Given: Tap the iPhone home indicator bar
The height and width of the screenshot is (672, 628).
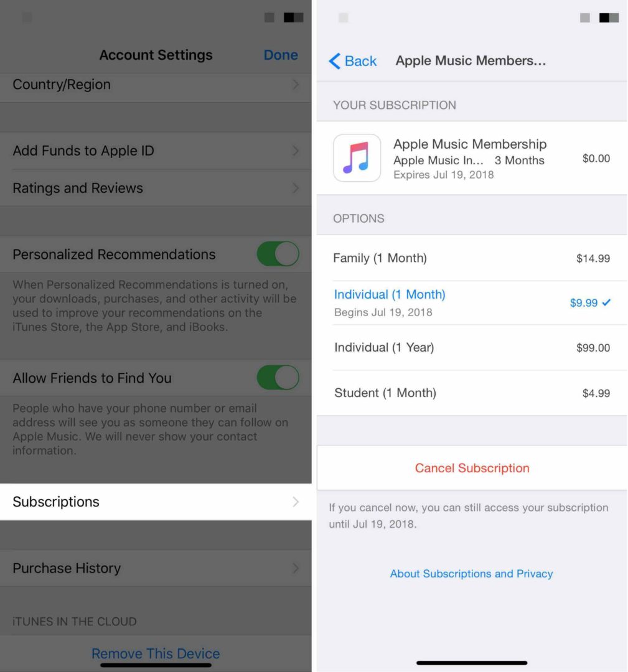Looking at the screenshot, I should pyautogui.click(x=471, y=663).
